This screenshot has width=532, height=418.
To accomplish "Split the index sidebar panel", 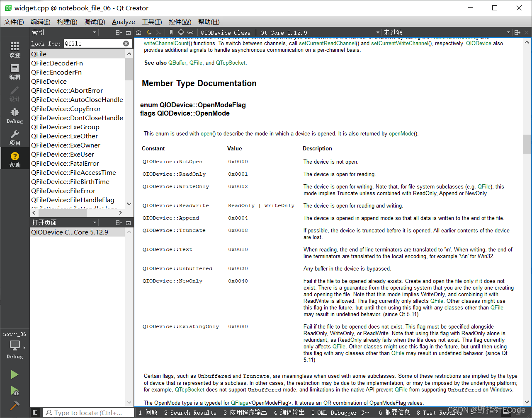I will point(119,32).
